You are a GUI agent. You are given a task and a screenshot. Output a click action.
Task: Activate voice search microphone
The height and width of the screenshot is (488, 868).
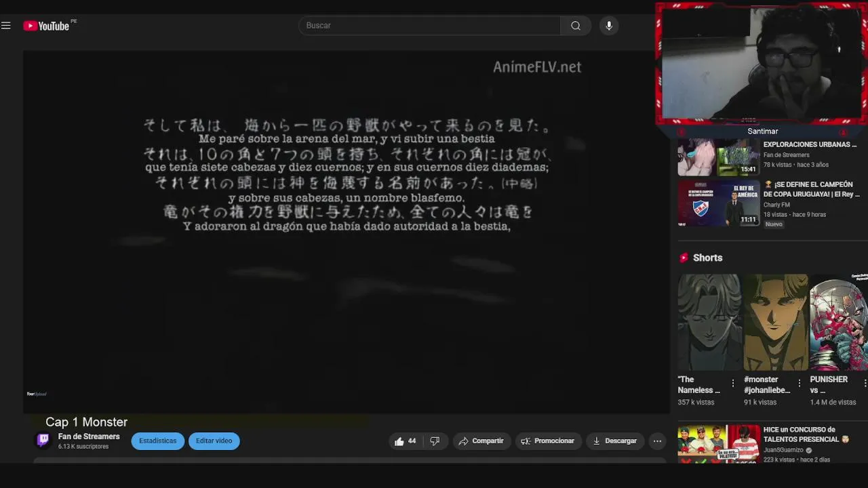tap(609, 26)
